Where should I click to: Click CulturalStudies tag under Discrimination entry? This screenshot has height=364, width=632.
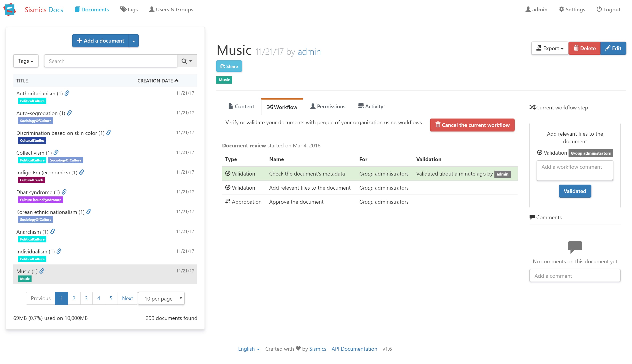click(x=32, y=141)
